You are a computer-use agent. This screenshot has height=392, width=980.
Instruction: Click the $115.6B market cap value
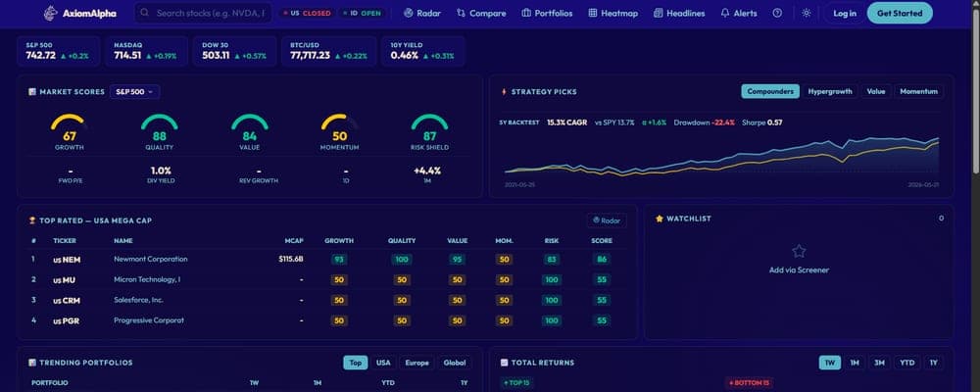pyautogui.click(x=291, y=259)
